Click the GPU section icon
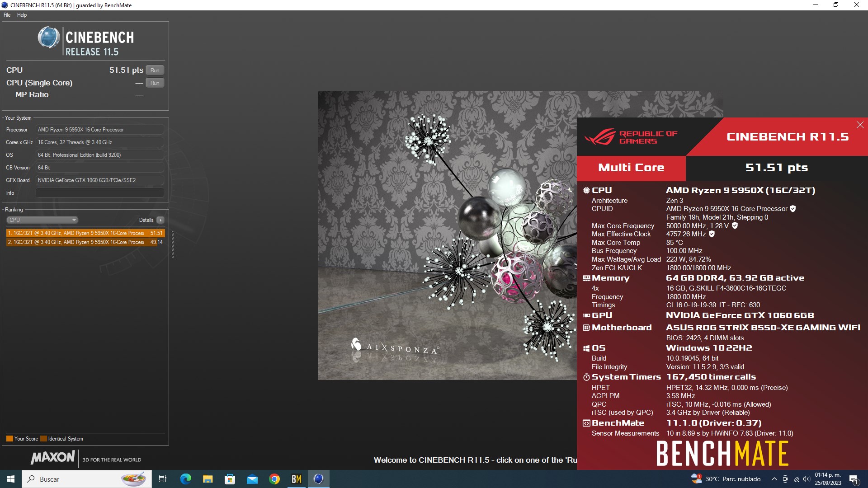Viewport: 868px width, 488px height. [586, 316]
